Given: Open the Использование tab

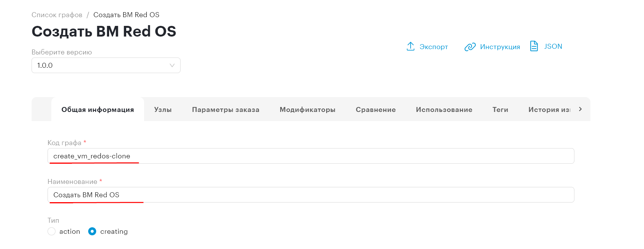Looking at the screenshot, I should [444, 109].
